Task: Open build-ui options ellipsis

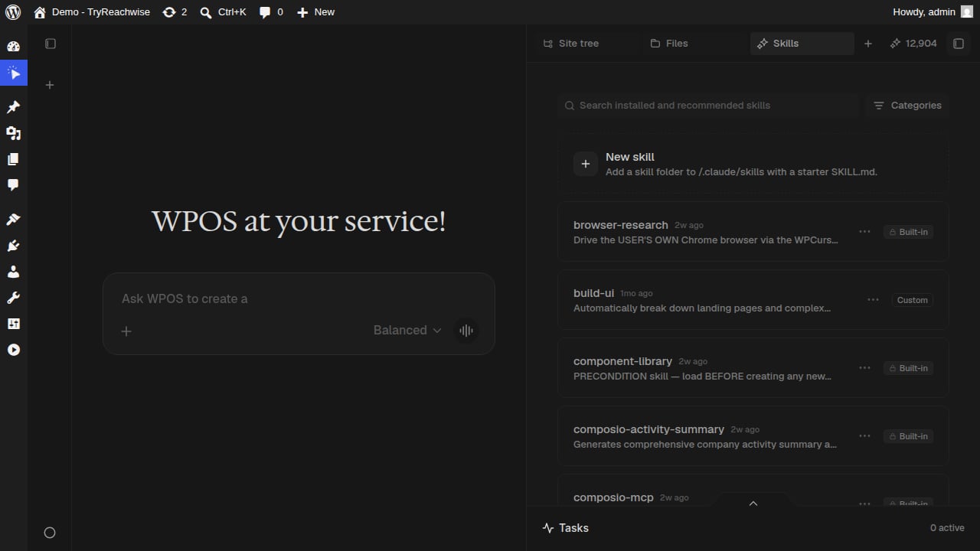Action: [873, 300]
